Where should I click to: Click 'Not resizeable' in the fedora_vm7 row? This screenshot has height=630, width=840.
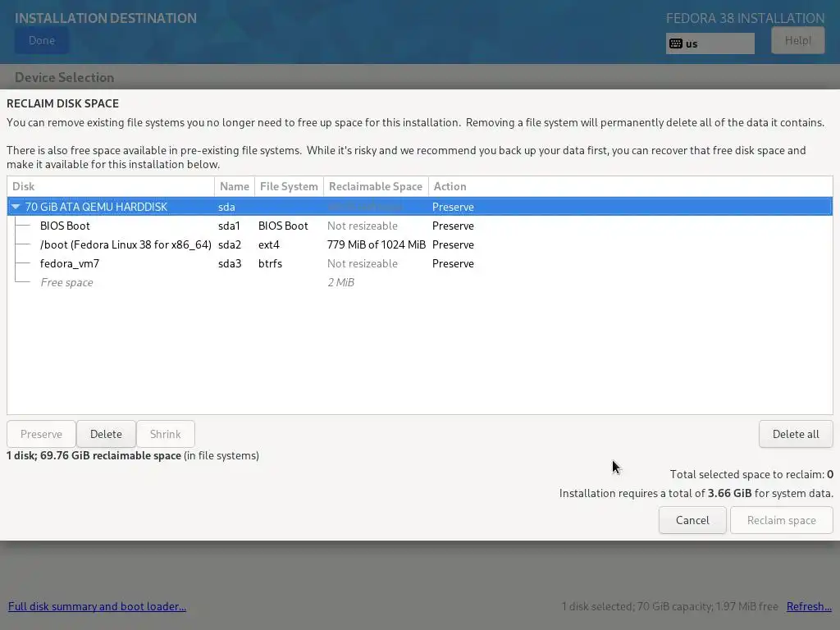[x=362, y=263]
